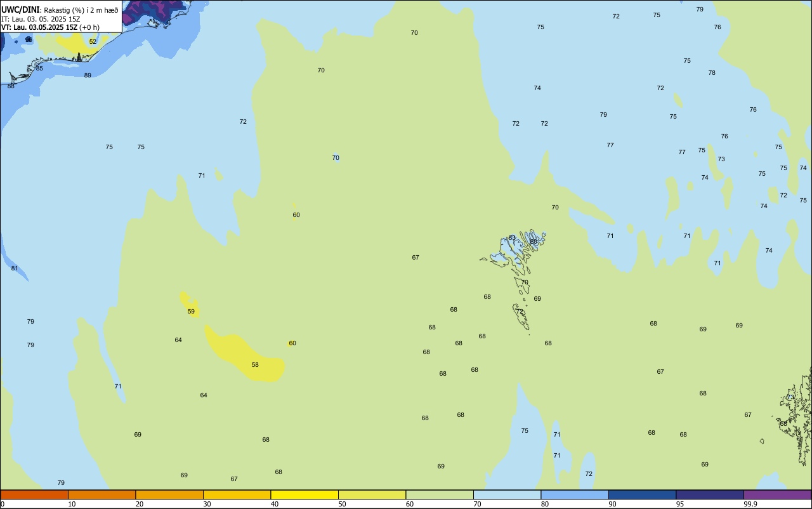Select the navy 95–99.9 legend swatch
Image resolution: width=812 pixels, height=509 pixels.
click(710, 494)
